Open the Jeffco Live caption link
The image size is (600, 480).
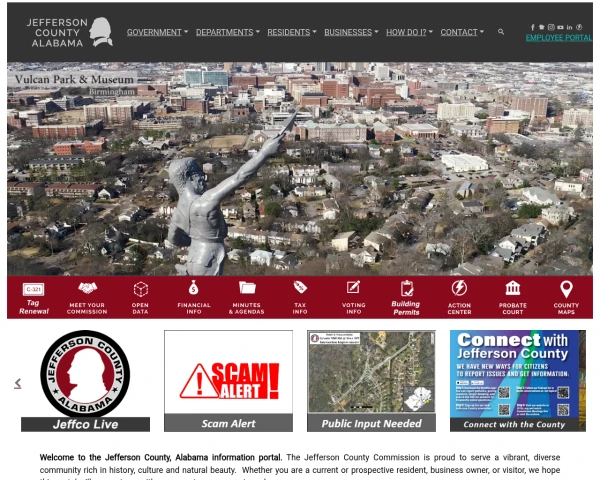(x=85, y=424)
